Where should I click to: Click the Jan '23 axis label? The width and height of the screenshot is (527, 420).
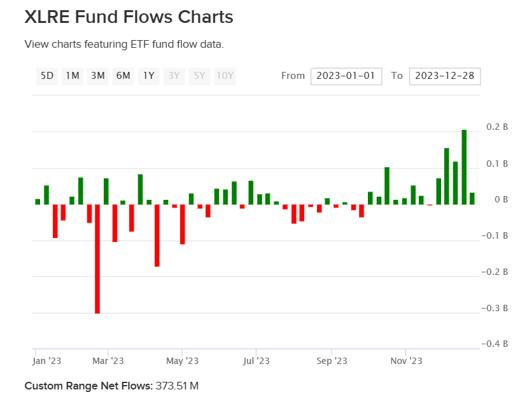tap(46, 360)
